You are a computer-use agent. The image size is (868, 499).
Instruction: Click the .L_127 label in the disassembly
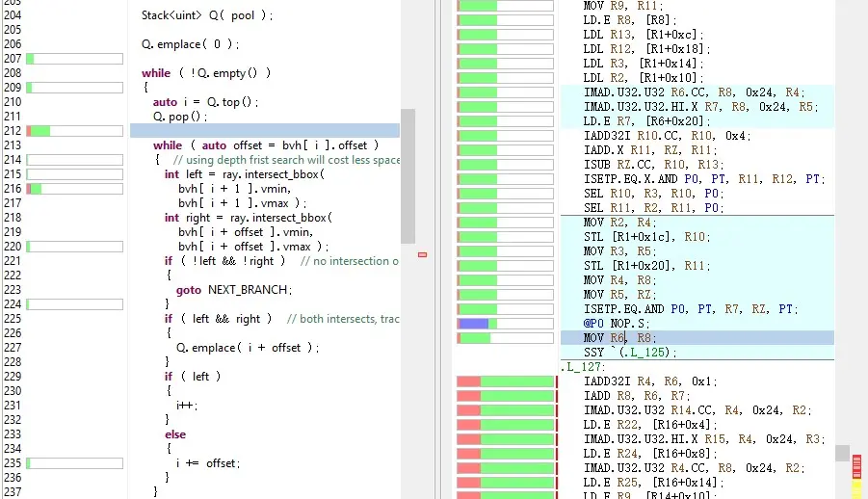[x=582, y=367]
